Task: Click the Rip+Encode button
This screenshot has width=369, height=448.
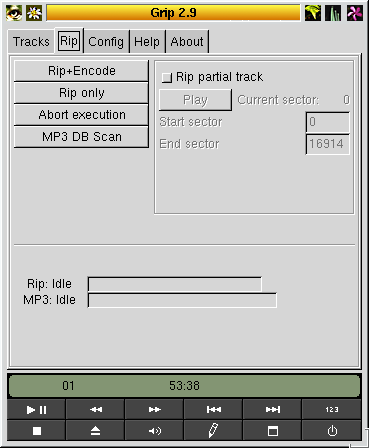Action: [81, 71]
